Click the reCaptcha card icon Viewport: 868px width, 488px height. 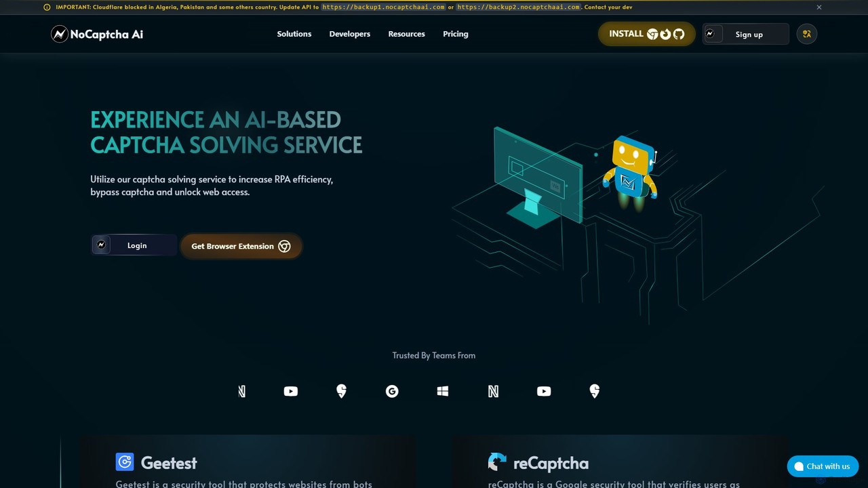coord(497,462)
